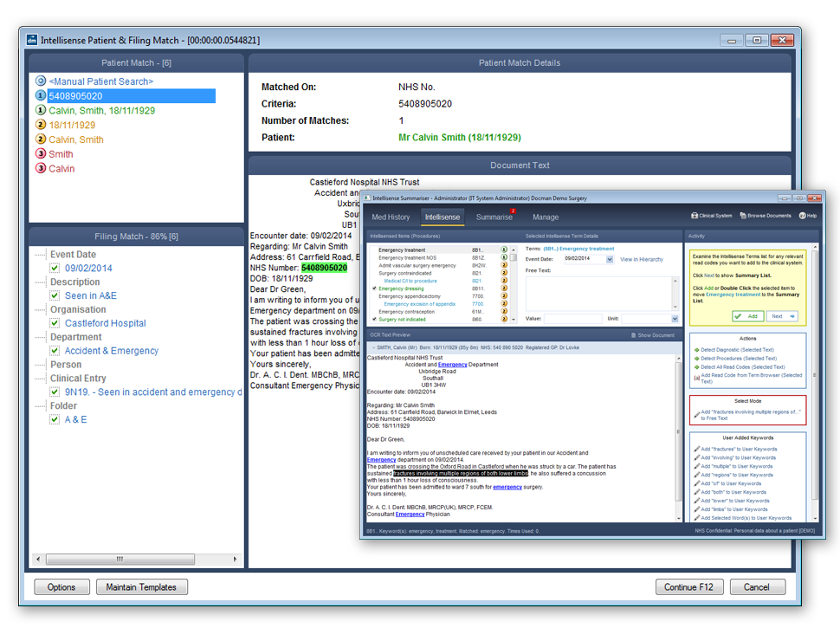Click orange rank-2 icon beside 18/11/1929 match

click(40, 125)
